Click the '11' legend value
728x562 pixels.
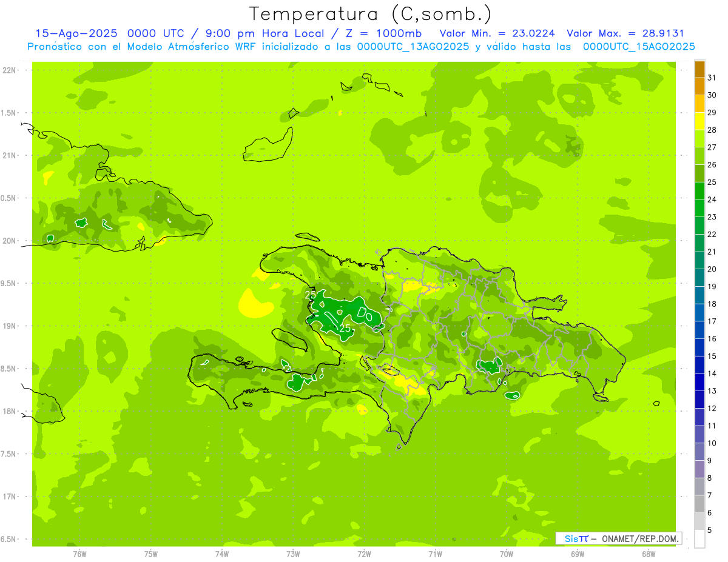pos(712,426)
